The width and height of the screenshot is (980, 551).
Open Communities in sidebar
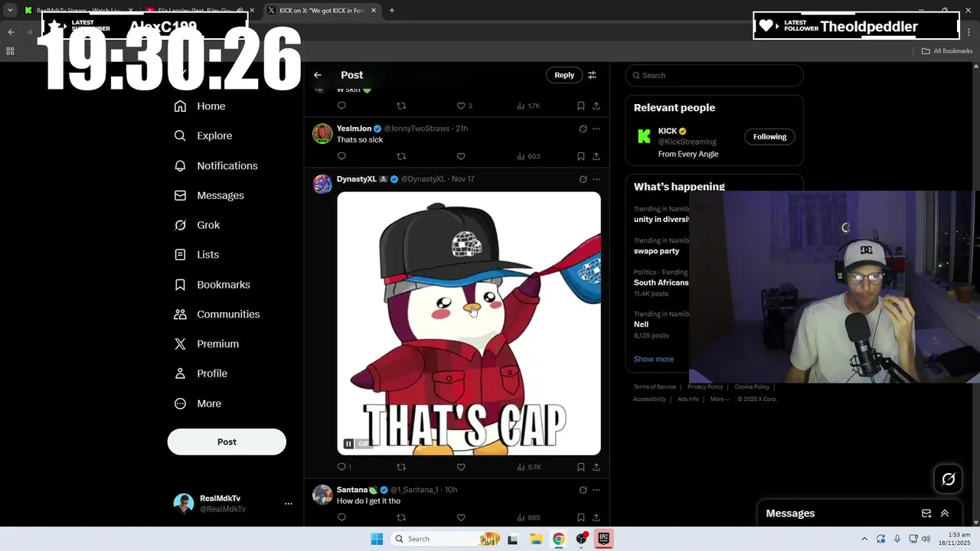click(217, 315)
